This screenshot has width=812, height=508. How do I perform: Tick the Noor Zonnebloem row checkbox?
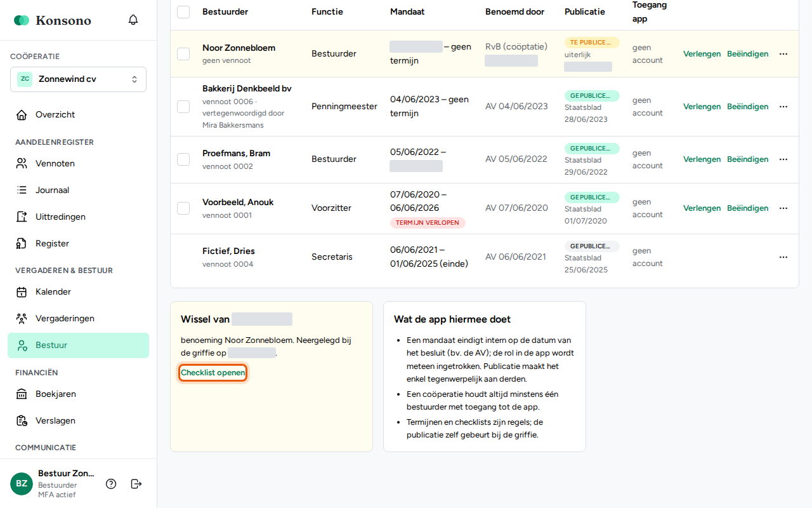pyautogui.click(x=183, y=54)
